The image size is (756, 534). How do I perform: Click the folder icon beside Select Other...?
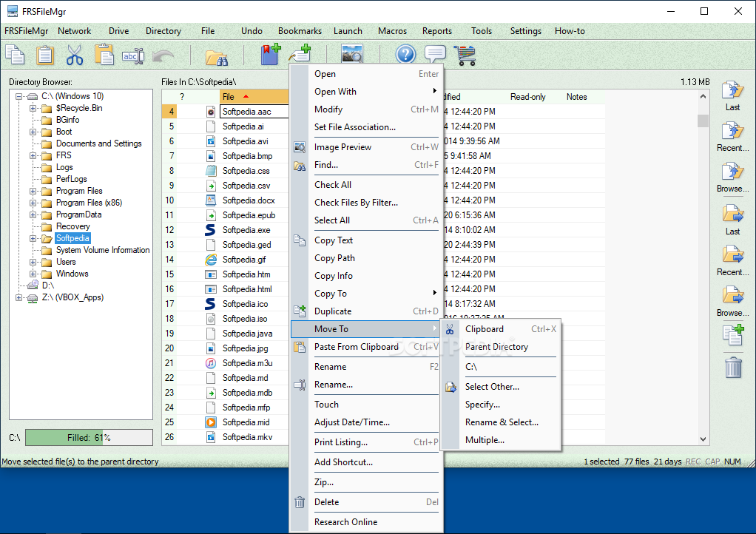(450, 387)
